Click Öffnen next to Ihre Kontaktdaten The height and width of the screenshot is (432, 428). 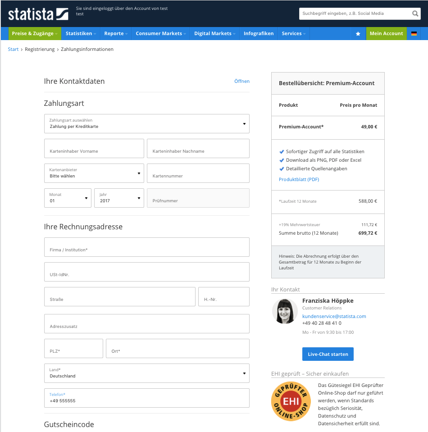[x=242, y=81]
